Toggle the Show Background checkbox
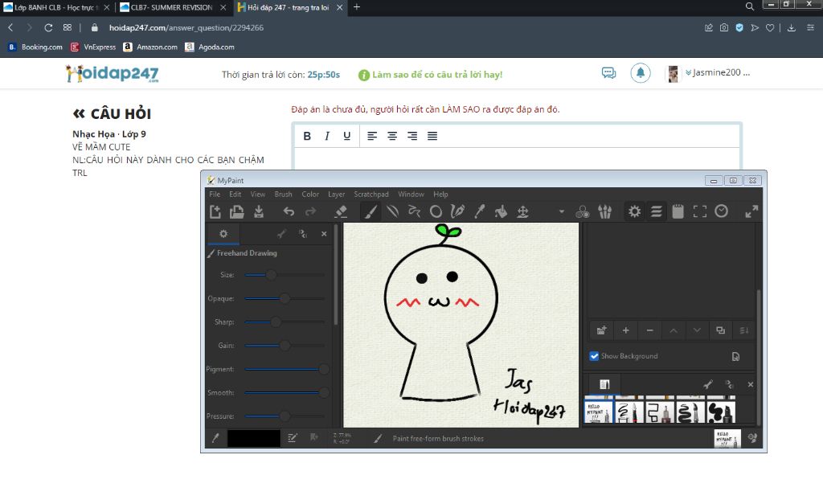The image size is (823, 504). point(594,356)
